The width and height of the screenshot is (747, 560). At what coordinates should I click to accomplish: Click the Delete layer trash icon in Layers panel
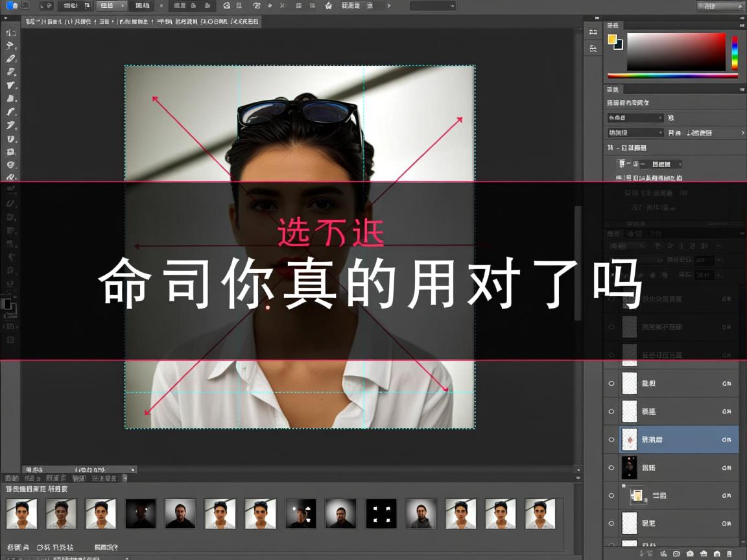click(x=731, y=552)
